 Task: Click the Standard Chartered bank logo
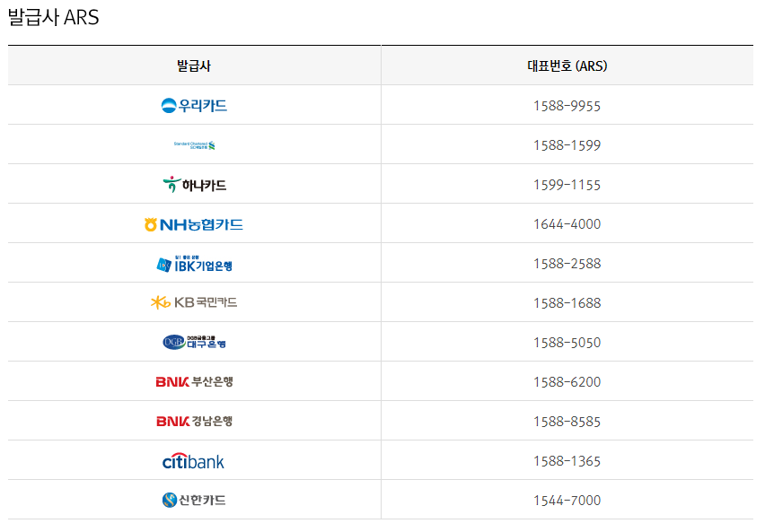click(x=194, y=144)
